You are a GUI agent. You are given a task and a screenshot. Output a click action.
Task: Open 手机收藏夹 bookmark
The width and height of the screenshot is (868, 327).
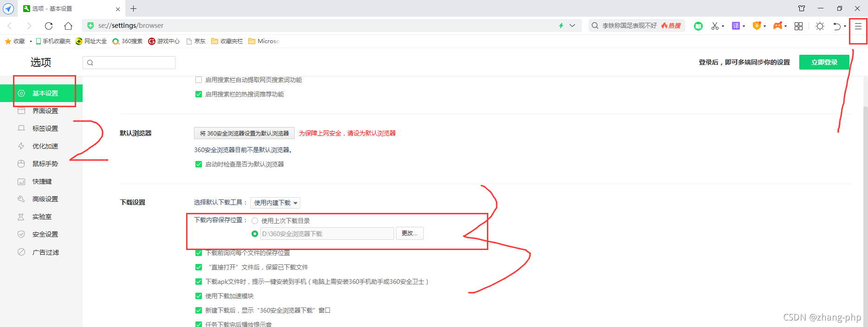53,41
